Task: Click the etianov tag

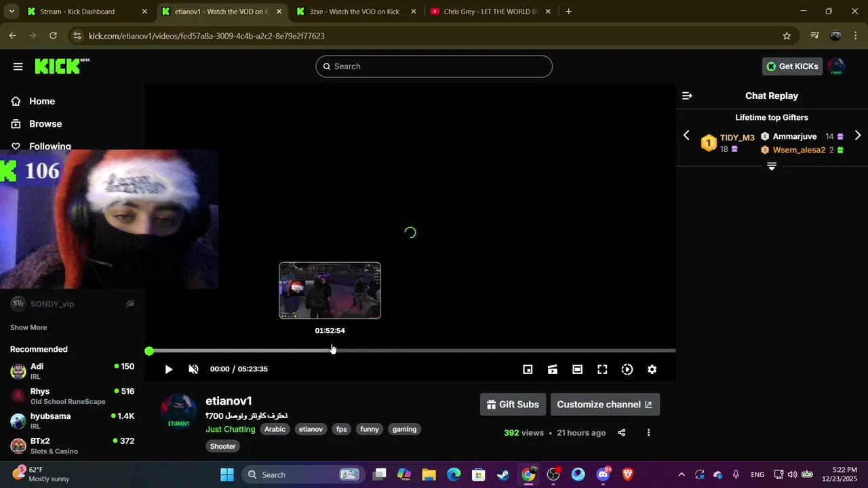Action: point(311,429)
